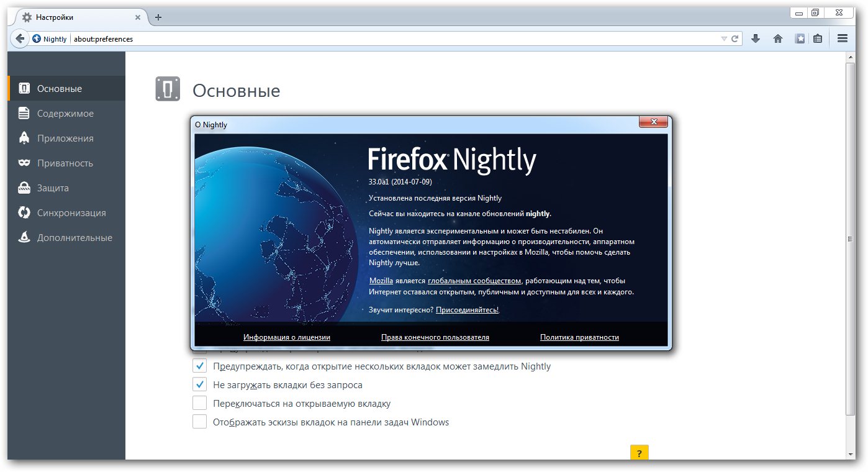Viewport: 868px width, 472px height.
Task: Click the scrollbar up arrow
Action: pos(851,57)
